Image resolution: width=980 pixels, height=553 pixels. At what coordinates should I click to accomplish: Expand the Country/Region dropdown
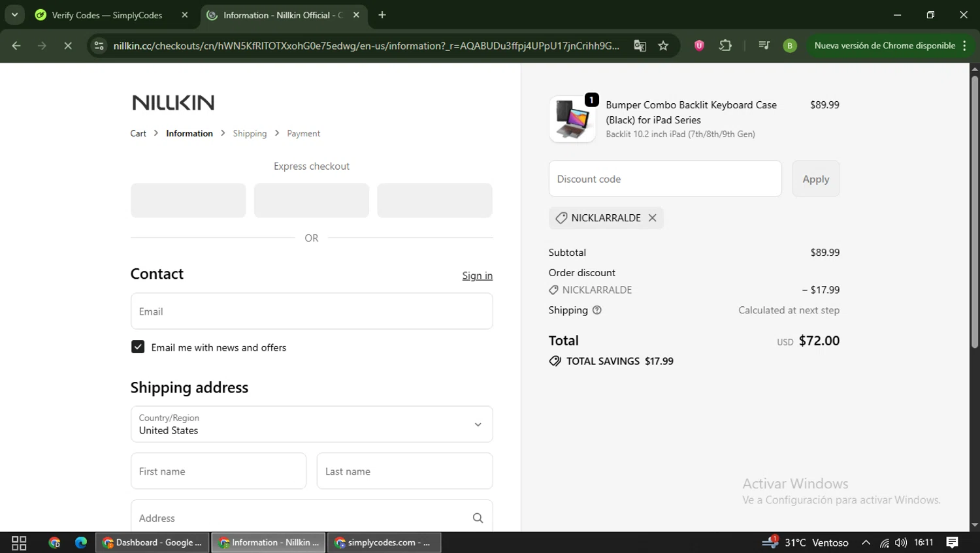click(x=312, y=424)
